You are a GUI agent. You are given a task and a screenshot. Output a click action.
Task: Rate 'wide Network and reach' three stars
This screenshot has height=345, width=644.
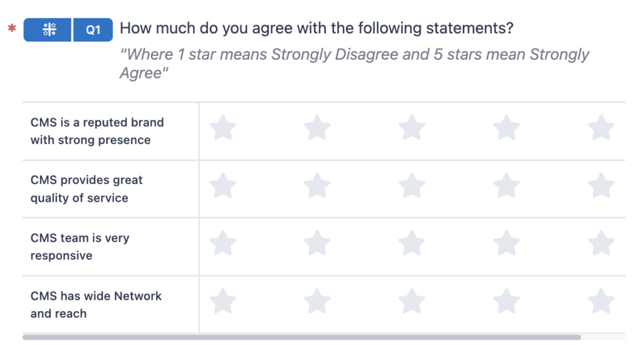click(412, 302)
